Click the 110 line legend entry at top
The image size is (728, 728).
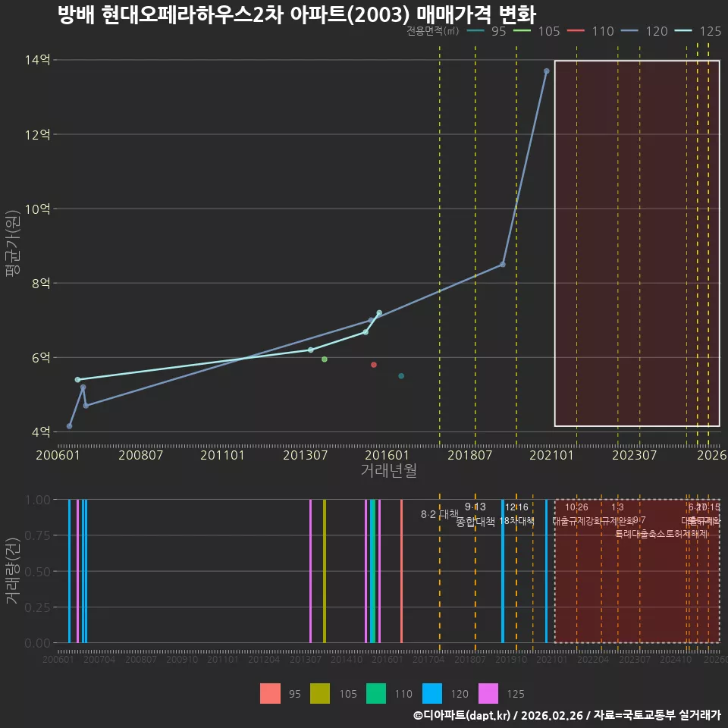(590, 31)
